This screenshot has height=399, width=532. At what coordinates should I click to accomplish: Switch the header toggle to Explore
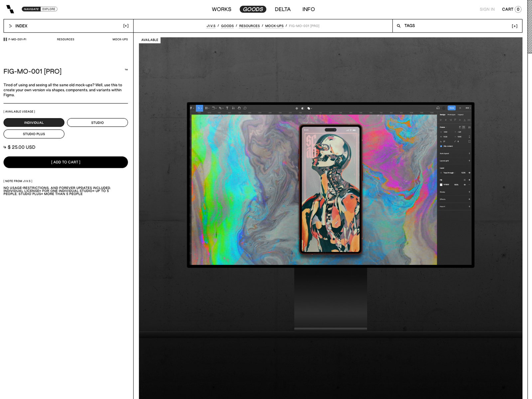49,9
